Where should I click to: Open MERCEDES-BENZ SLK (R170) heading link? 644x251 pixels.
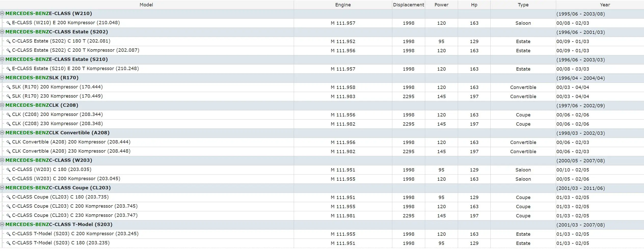coord(42,78)
